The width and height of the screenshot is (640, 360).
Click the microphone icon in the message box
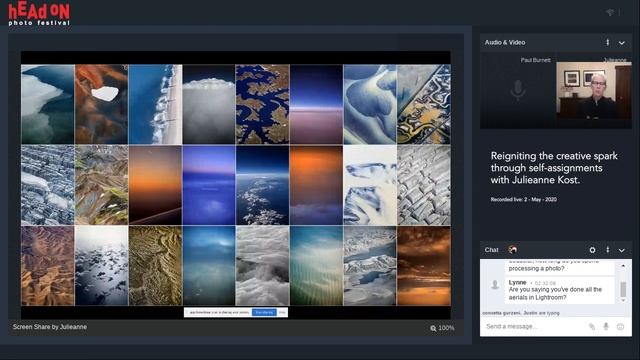(606, 326)
